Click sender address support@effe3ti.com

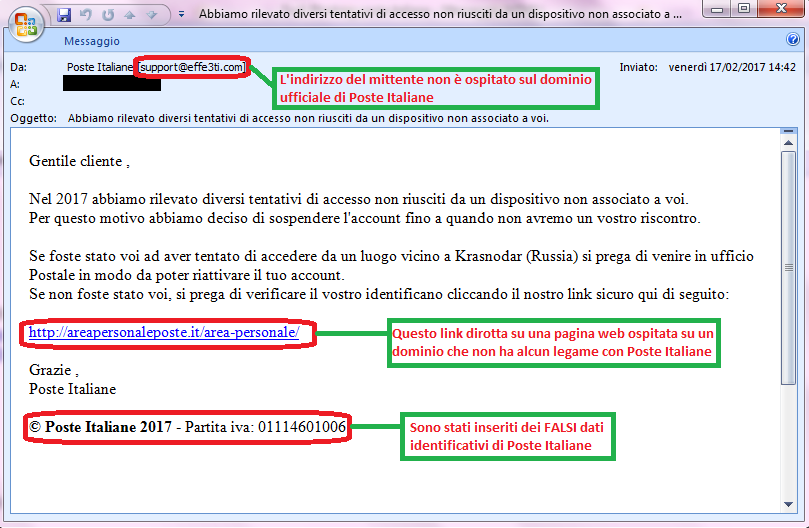[192, 67]
